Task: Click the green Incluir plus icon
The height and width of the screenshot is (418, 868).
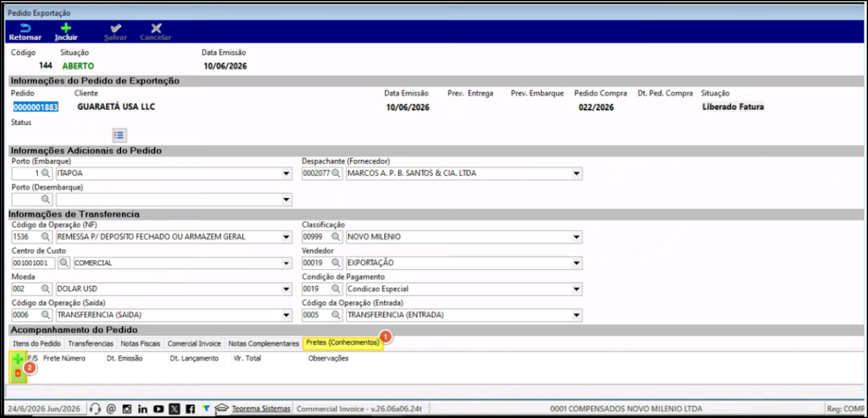Action: click(66, 28)
